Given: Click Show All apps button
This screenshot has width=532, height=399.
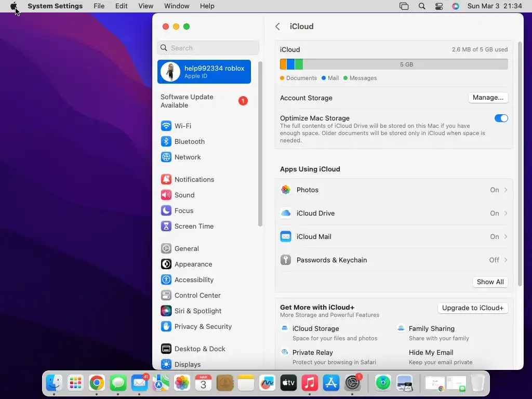Looking at the screenshot, I should [490, 282].
